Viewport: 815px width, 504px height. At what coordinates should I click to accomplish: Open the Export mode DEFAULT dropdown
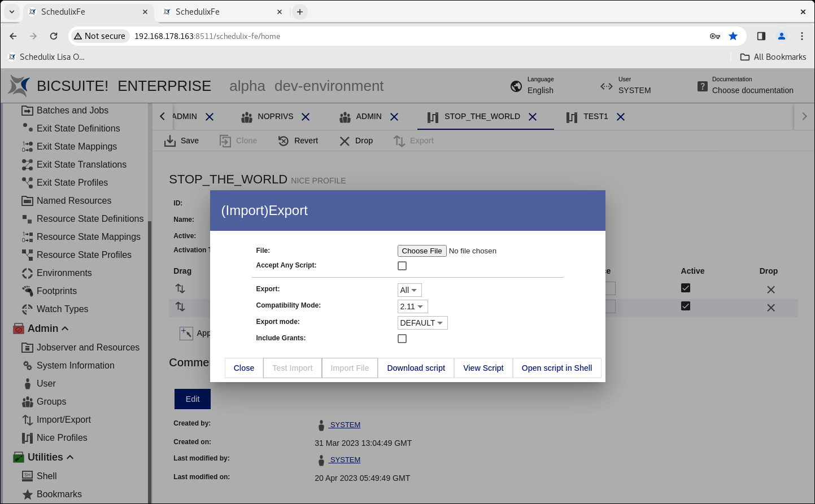coord(422,323)
